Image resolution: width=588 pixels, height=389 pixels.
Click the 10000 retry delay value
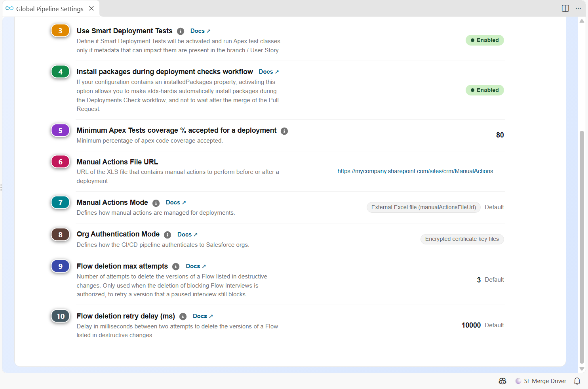(471, 325)
